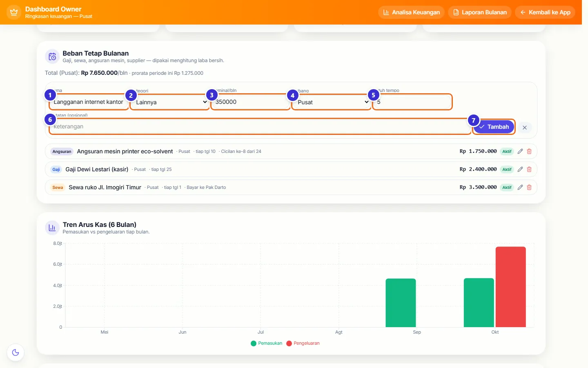Click the Beban Tetap Bulanan calendar icon

point(52,57)
